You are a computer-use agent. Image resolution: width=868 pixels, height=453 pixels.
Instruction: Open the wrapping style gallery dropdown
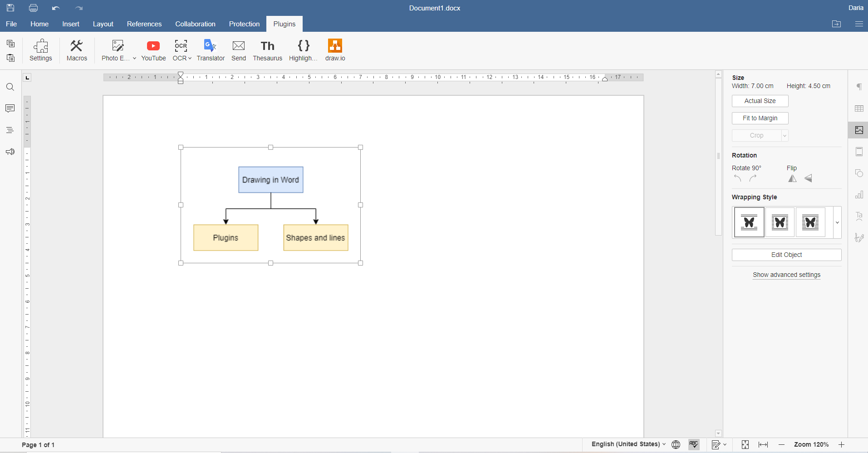point(836,222)
